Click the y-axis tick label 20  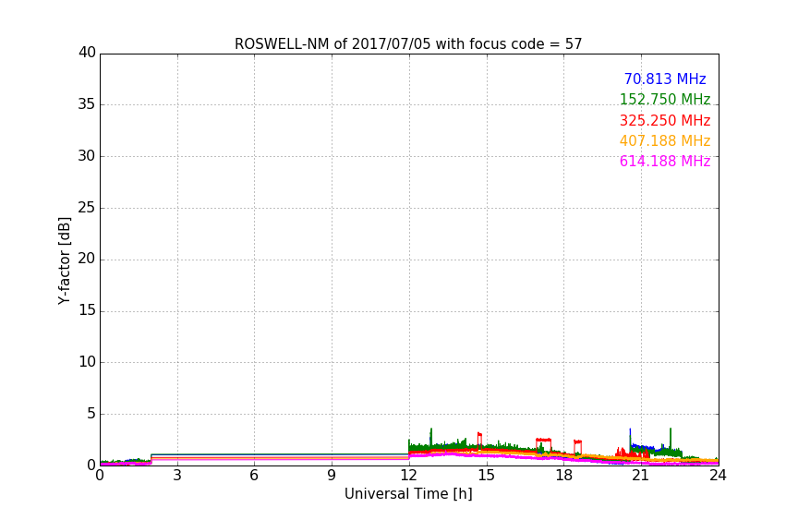pos(87,259)
